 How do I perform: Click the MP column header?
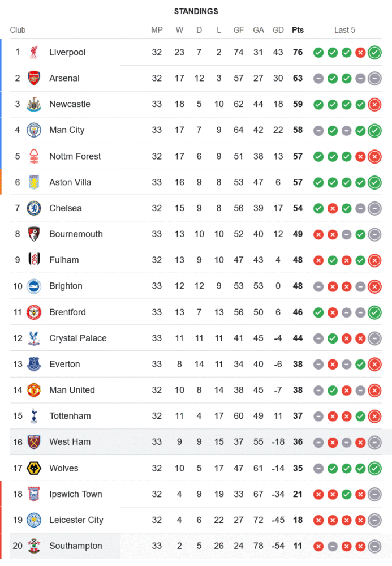[x=157, y=30]
